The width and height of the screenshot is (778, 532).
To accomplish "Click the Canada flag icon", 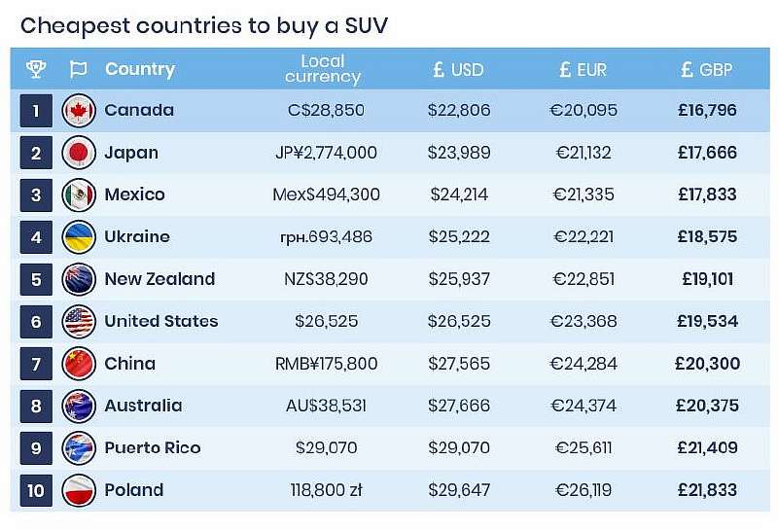I will [78, 111].
